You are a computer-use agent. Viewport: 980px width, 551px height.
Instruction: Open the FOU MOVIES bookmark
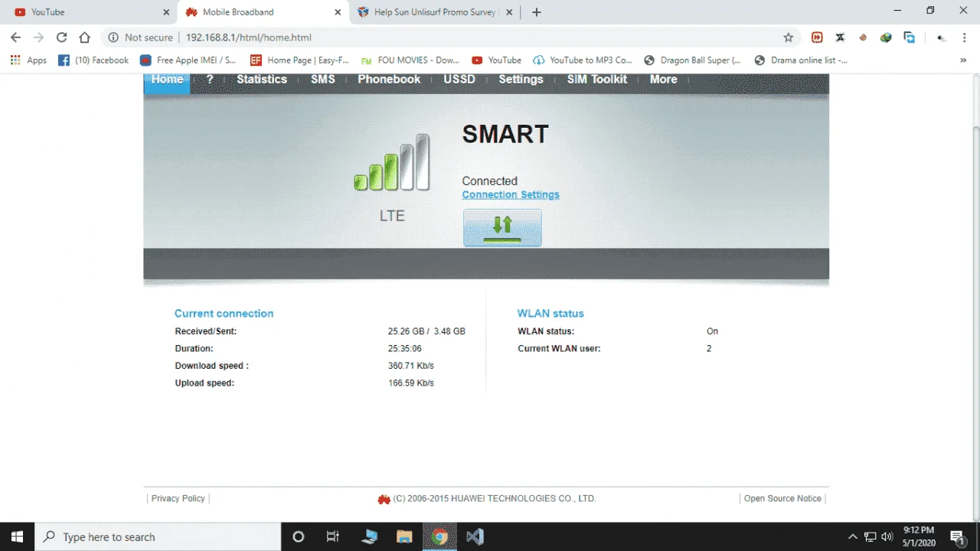410,60
